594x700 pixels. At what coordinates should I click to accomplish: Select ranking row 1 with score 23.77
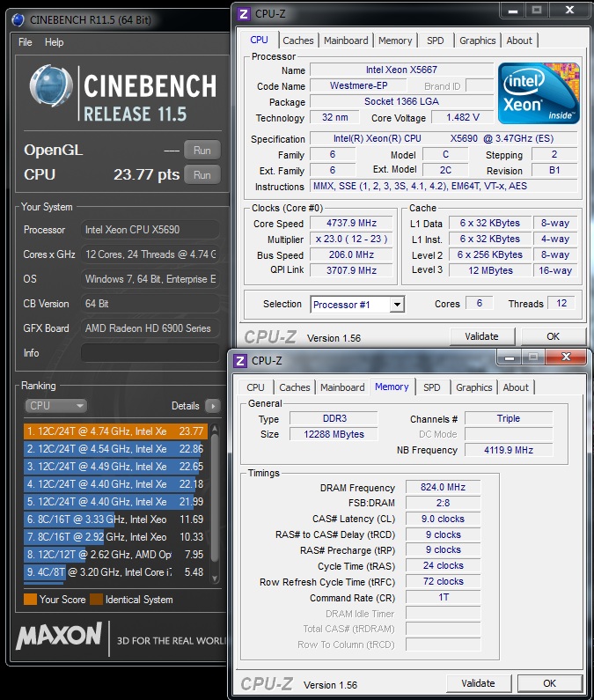(x=115, y=431)
